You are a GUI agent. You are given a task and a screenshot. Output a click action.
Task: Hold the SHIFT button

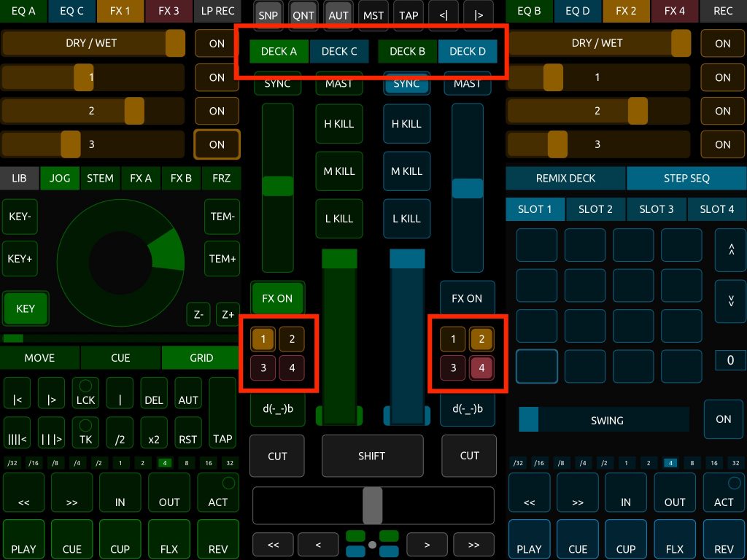coord(372,456)
